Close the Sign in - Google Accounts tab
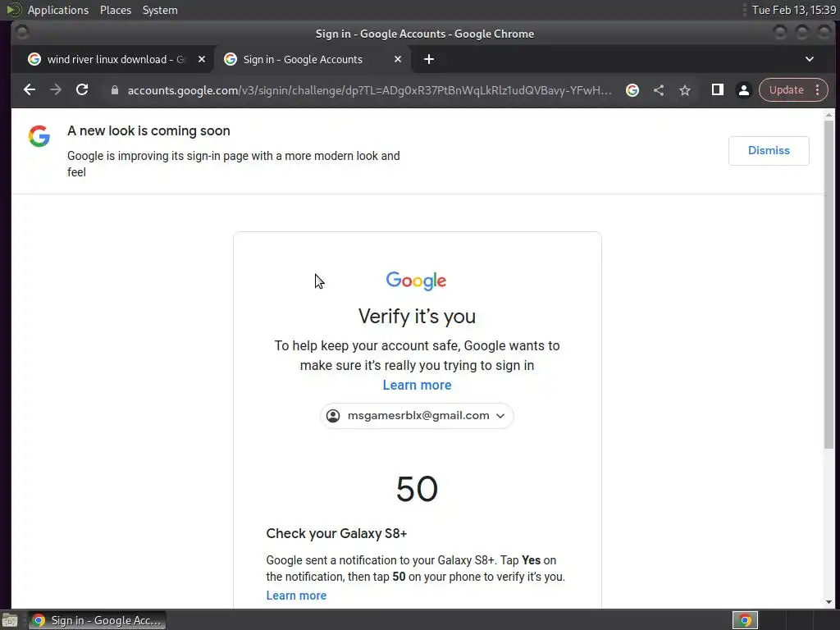 398,59
